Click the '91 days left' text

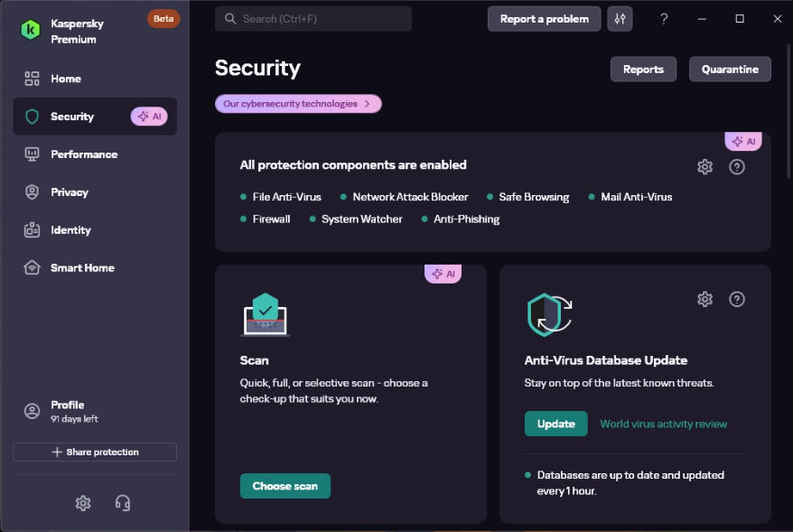click(74, 419)
